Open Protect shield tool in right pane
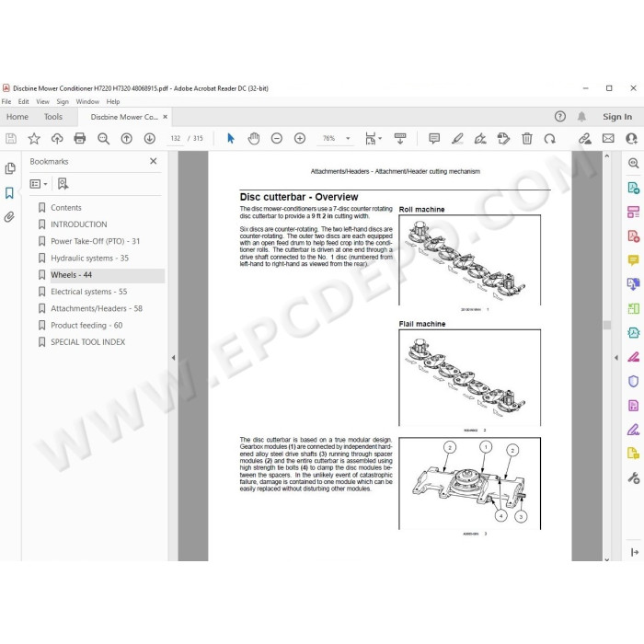The width and height of the screenshot is (644, 644). coord(633,381)
